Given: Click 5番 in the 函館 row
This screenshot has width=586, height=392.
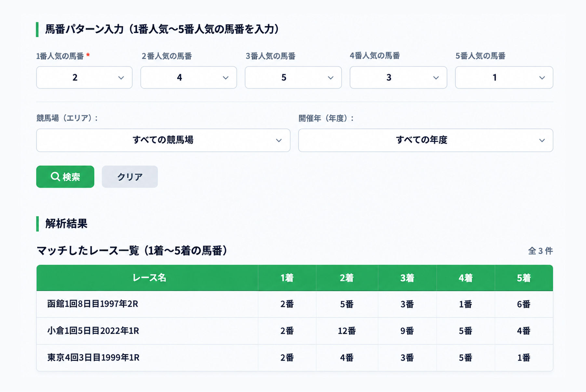Looking at the screenshot, I should coord(347,304).
